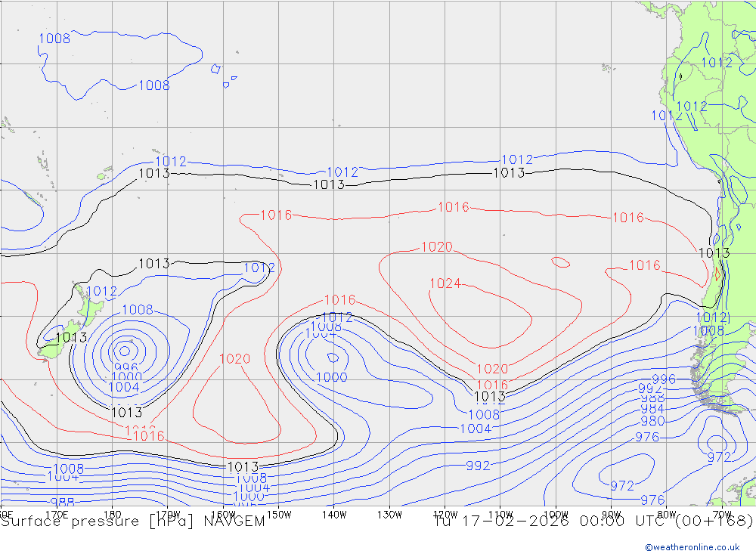Select the 90W longitude label
This screenshot has width=756, height=554.
(612, 515)
